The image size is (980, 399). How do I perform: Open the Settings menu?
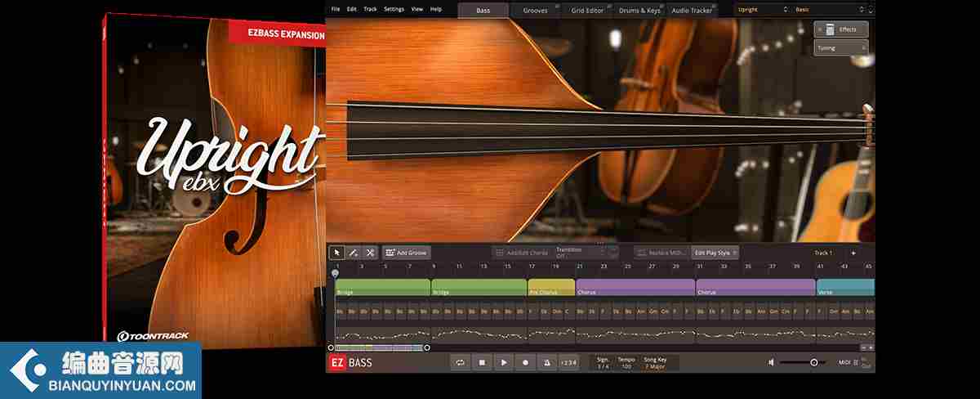[x=394, y=9]
